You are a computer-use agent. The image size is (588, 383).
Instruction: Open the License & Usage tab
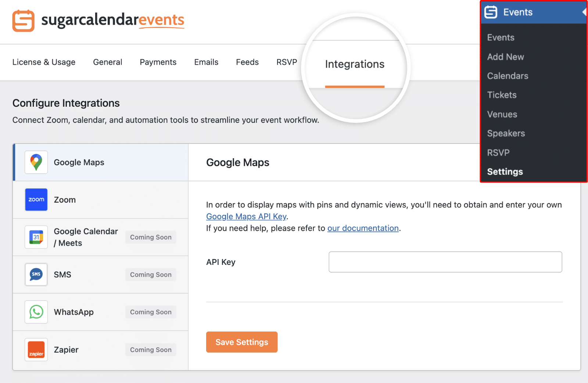click(x=44, y=62)
